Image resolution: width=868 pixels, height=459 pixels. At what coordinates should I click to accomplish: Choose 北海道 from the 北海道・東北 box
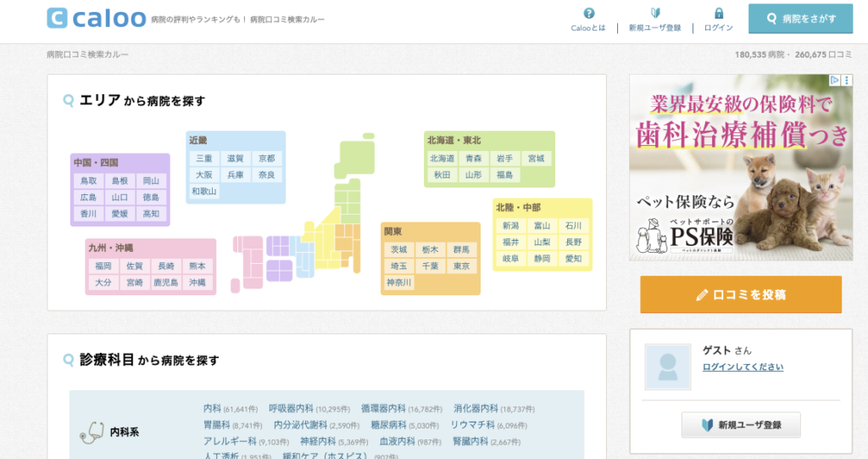(442, 159)
